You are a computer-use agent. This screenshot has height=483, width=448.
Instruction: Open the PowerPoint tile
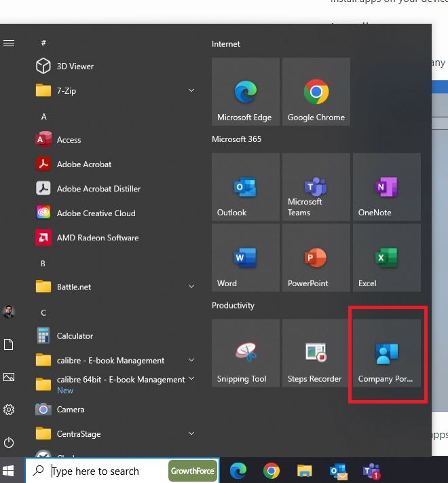pos(316,257)
